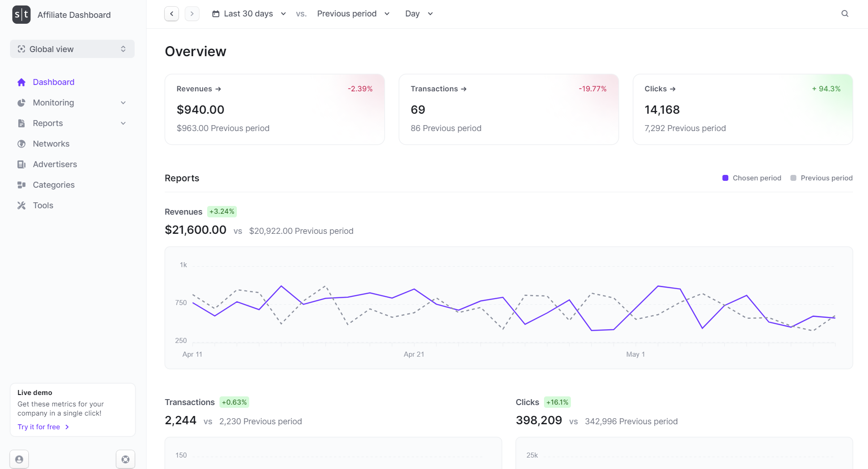Click the $21,600.00 revenue total

click(195, 230)
